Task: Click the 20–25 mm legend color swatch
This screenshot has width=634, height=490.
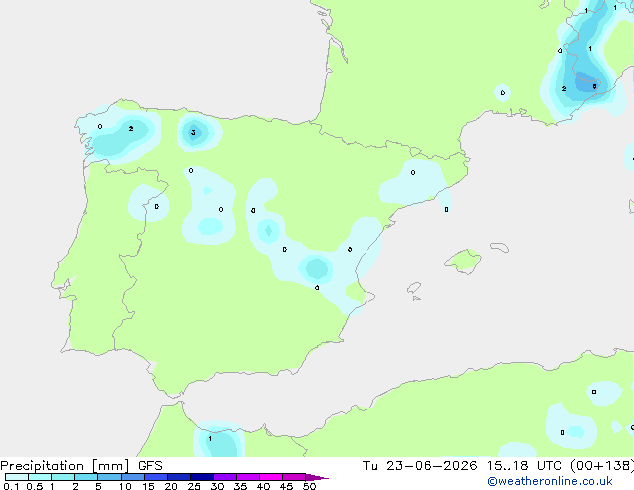Action: coord(179,477)
